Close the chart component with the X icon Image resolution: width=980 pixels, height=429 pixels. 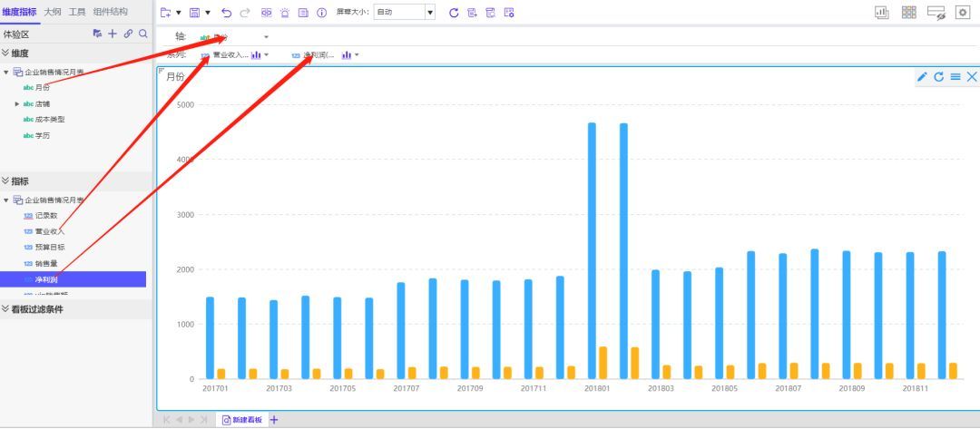pyautogui.click(x=972, y=77)
